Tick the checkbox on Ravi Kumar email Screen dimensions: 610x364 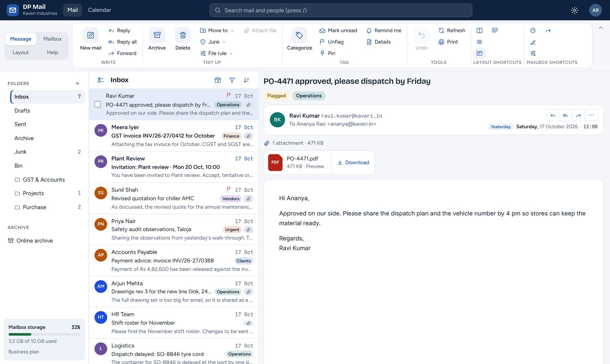(x=98, y=104)
